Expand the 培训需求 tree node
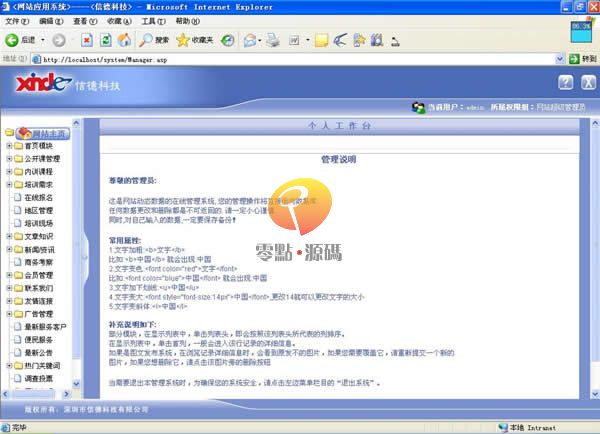Image resolution: width=600 pixels, height=434 pixels. (x=9, y=184)
